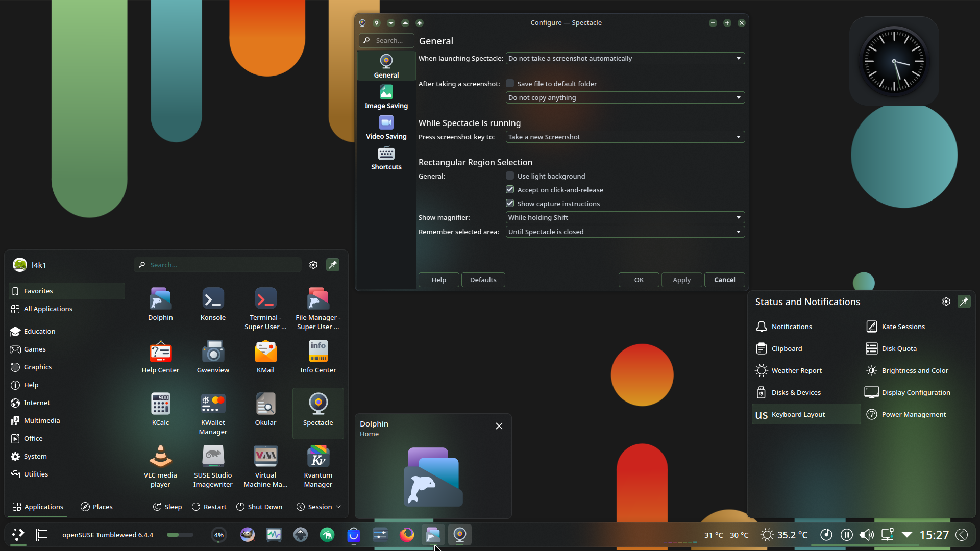Open Weather Report in system tray popup
This screenshot has width=980, height=551.
coord(805,370)
